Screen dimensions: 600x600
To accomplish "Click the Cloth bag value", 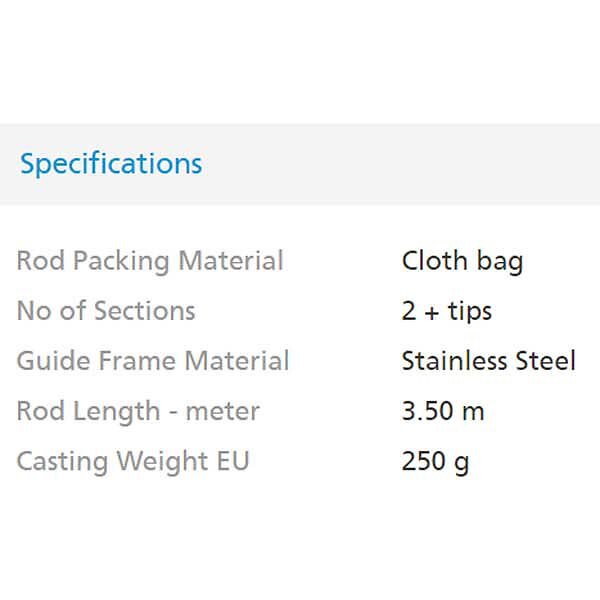I will click(462, 261).
